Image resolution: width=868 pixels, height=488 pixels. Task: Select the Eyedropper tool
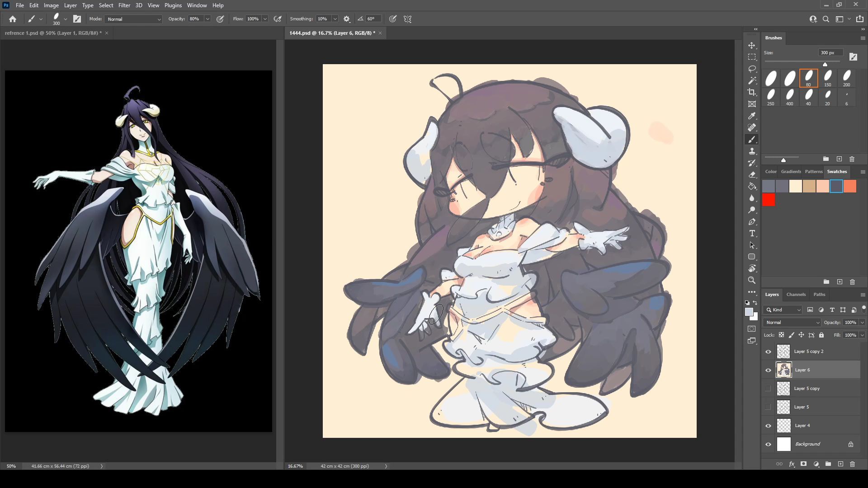(x=752, y=116)
